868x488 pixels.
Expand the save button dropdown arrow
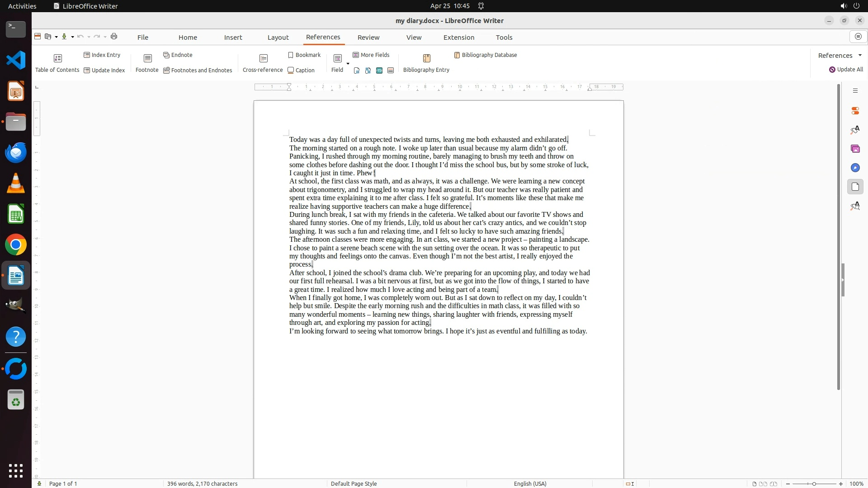[x=72, y=37]
